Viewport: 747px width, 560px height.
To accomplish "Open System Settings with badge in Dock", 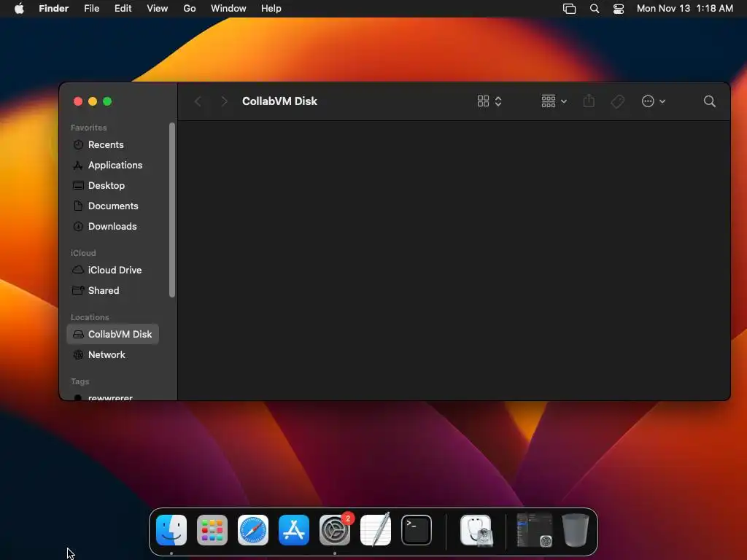I will coord(335,530).
